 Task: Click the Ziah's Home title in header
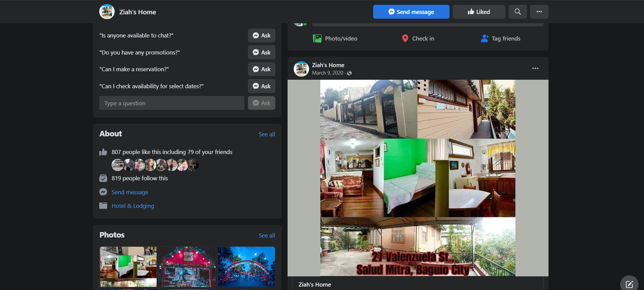click(x=137, y=12)
